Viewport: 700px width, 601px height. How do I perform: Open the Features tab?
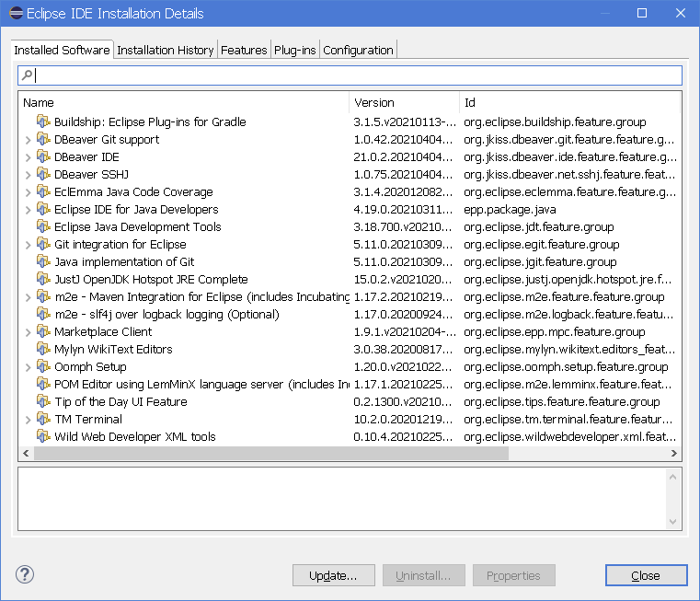(244, 50)
